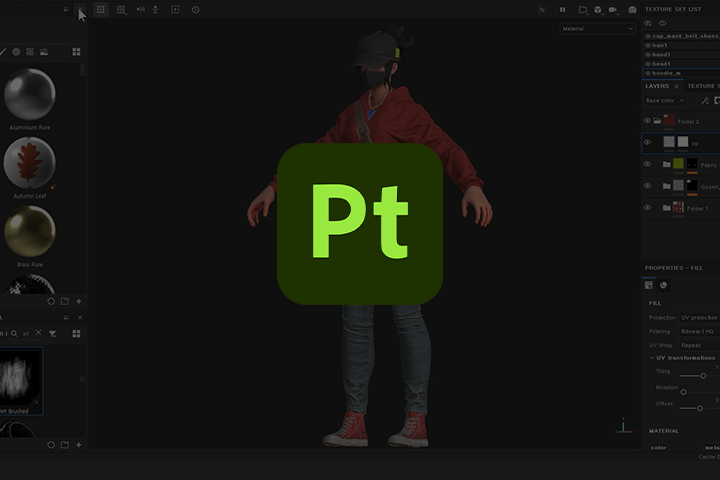Close the Layers tab

click(x=676, y=86)
